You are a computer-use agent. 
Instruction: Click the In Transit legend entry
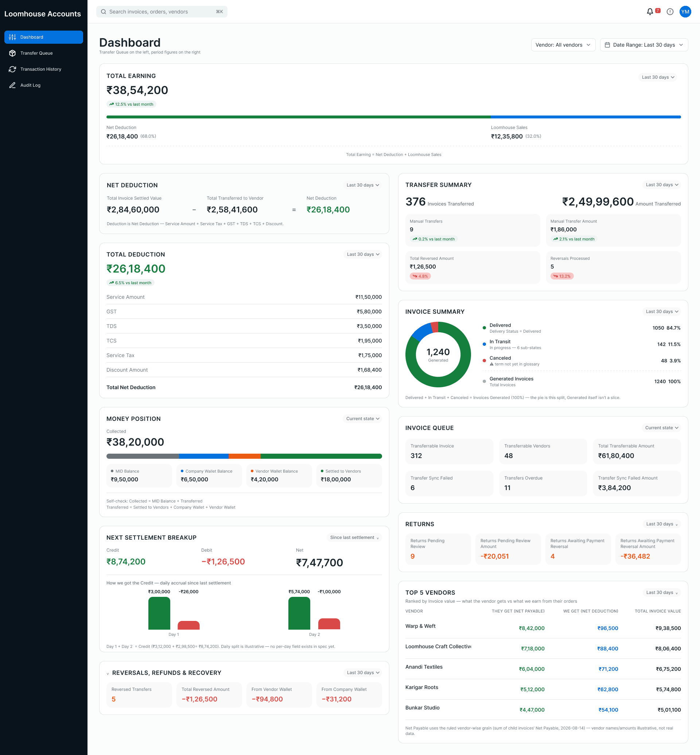point(581,344)
